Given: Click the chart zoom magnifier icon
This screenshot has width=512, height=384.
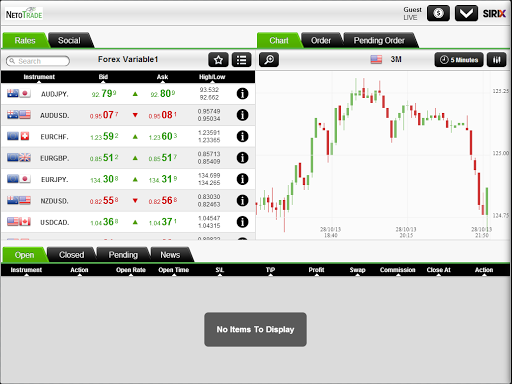Looking at the screenshot, I should [269, 60].
